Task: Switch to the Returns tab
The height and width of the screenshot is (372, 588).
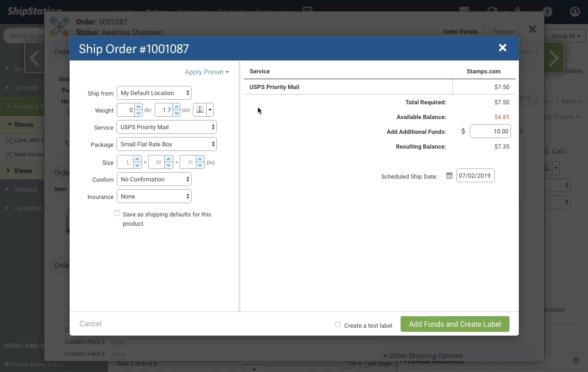Action: click(504, 32)
